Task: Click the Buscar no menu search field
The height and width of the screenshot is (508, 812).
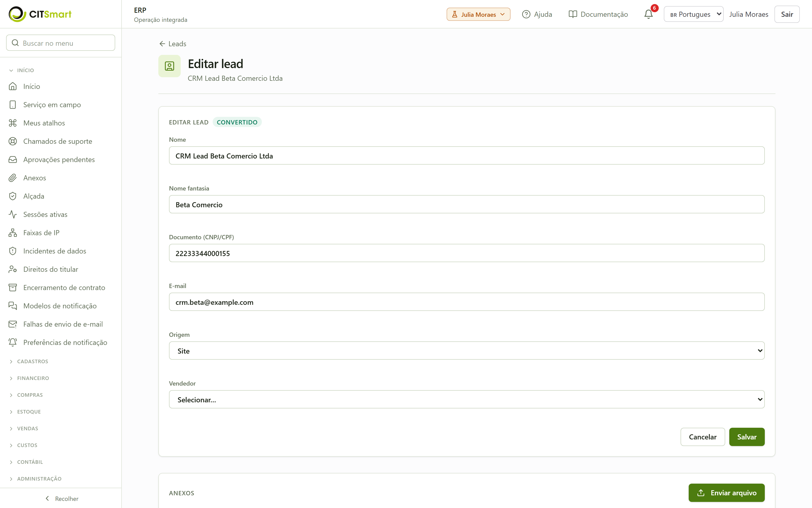Action: [61, 43]
